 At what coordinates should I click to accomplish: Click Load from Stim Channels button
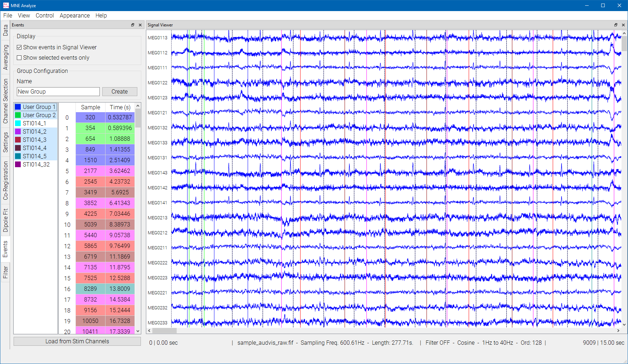click(x=77, y=341)
